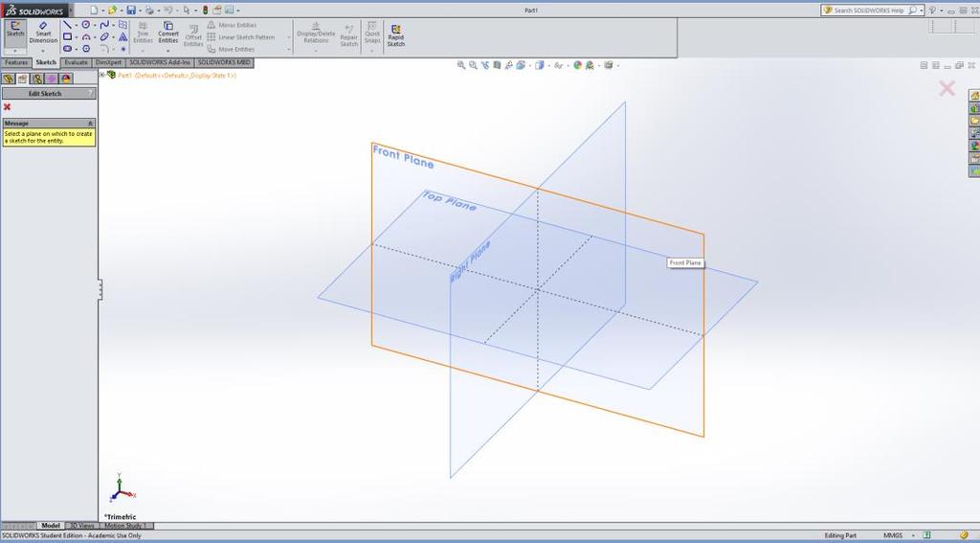Click the Plane tool icon
980x543 pixels.
[123, 25]
